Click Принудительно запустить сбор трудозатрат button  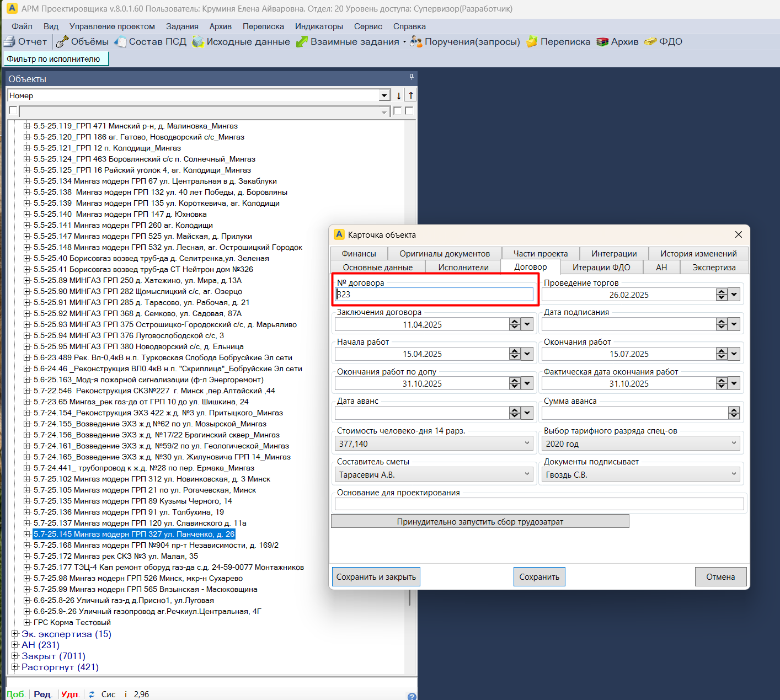[480, 521]
